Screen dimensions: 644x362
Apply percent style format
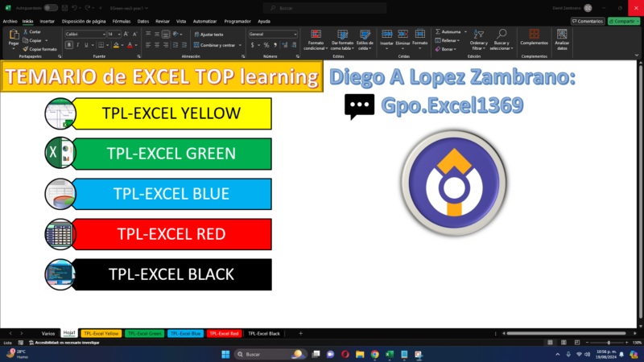pos(266,45)
